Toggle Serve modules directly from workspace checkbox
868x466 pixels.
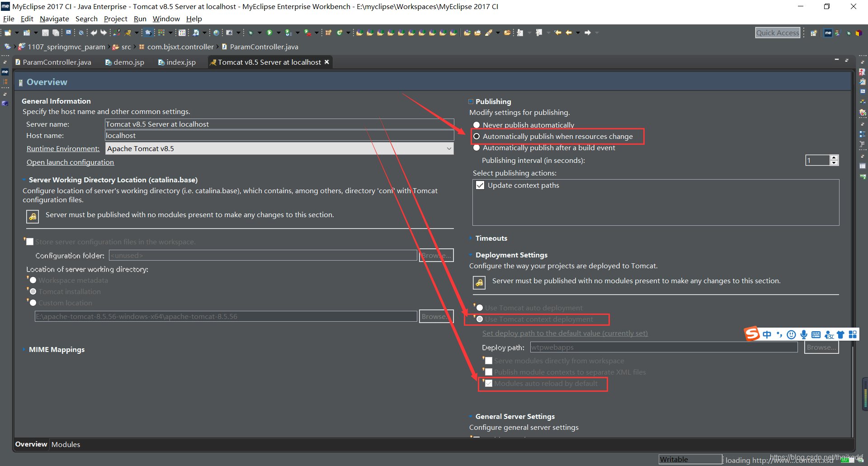[x=489, y=361]
